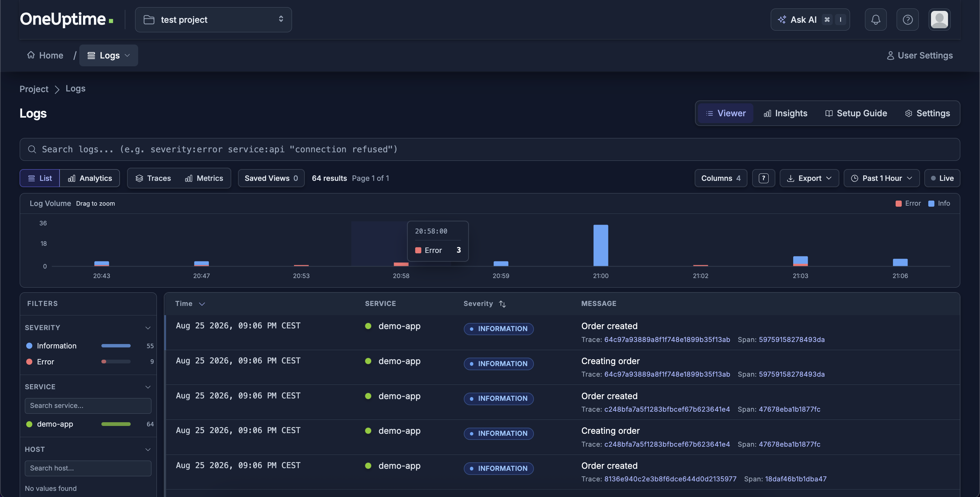The width and height of the screenshot is (980, 497).
Task: Toggle the Info legend swatch
Action: (x=931, y=204)
